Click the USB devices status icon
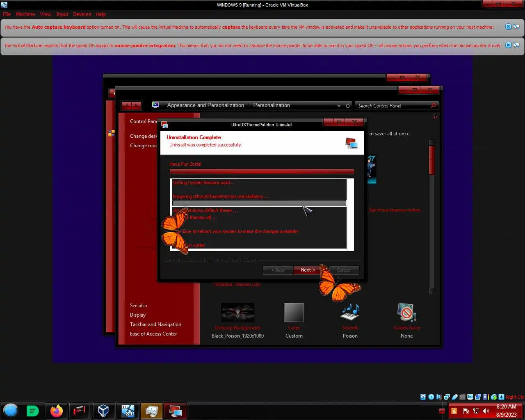Screen dimensions: 525x420 [455, 397]
